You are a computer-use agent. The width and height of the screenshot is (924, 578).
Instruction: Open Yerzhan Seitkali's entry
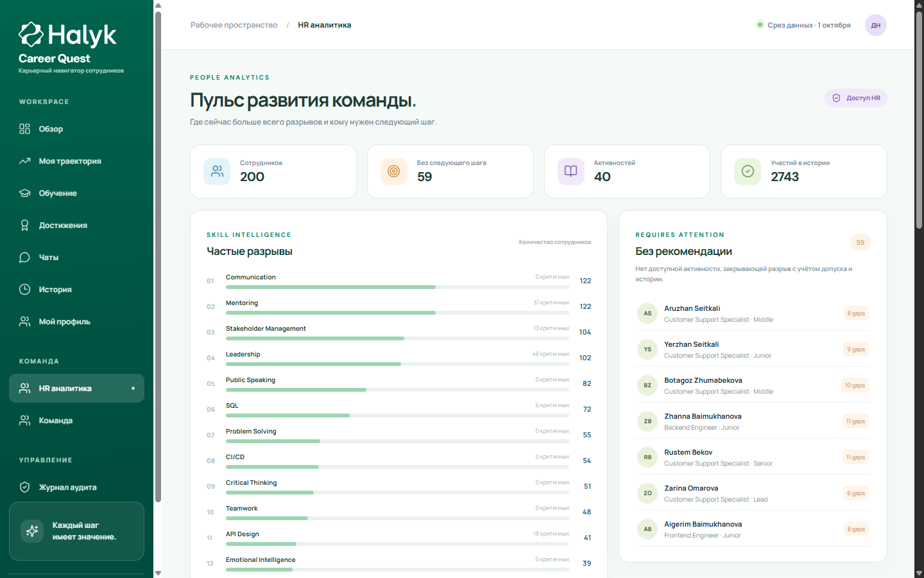click(x=753, y=349)
